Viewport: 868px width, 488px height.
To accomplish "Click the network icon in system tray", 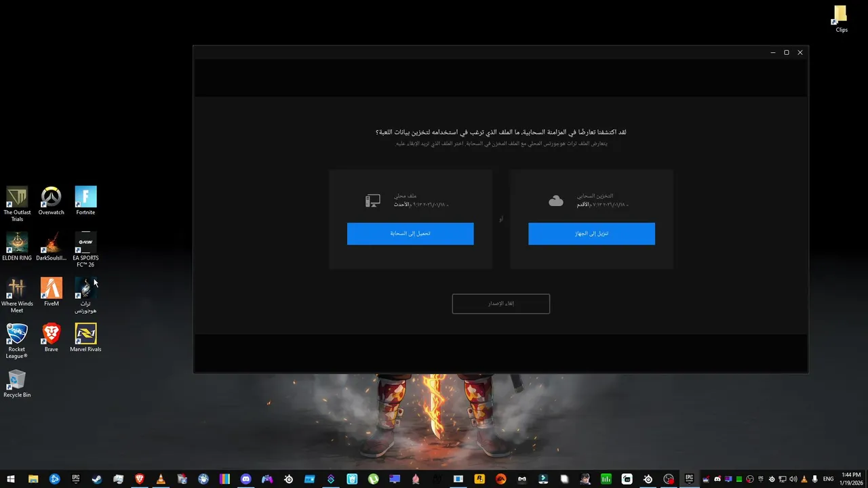I will click(x=783, y=479).
